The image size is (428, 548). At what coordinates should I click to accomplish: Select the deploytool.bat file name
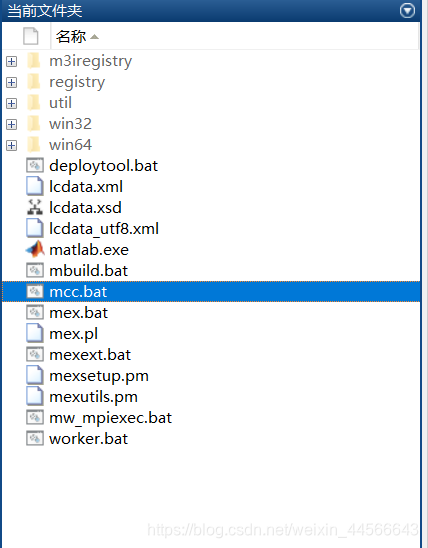(103, 166)
